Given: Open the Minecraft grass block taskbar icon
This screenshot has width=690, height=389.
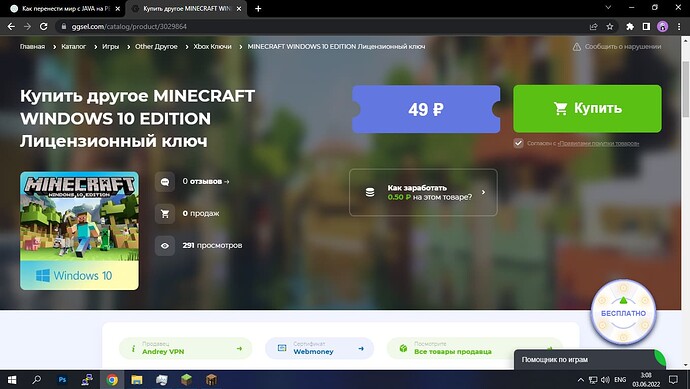Looking at the screenshot, I should (187, 379).
